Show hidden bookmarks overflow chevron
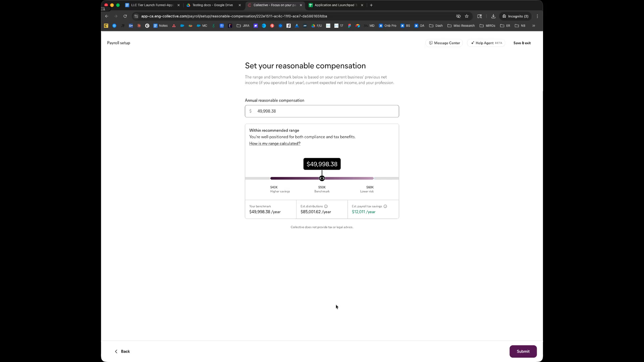The height and width of the screenshot is (362, 644). tap(534, 25)
